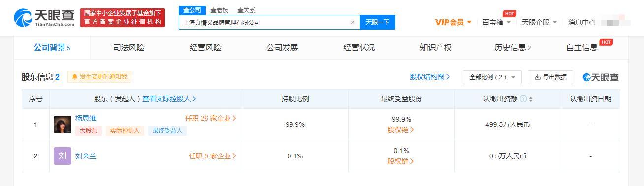Open the 全部比例 (2) dropdown
The height and width of the screenshot is (186, 644).
click(x=492, y=77)
